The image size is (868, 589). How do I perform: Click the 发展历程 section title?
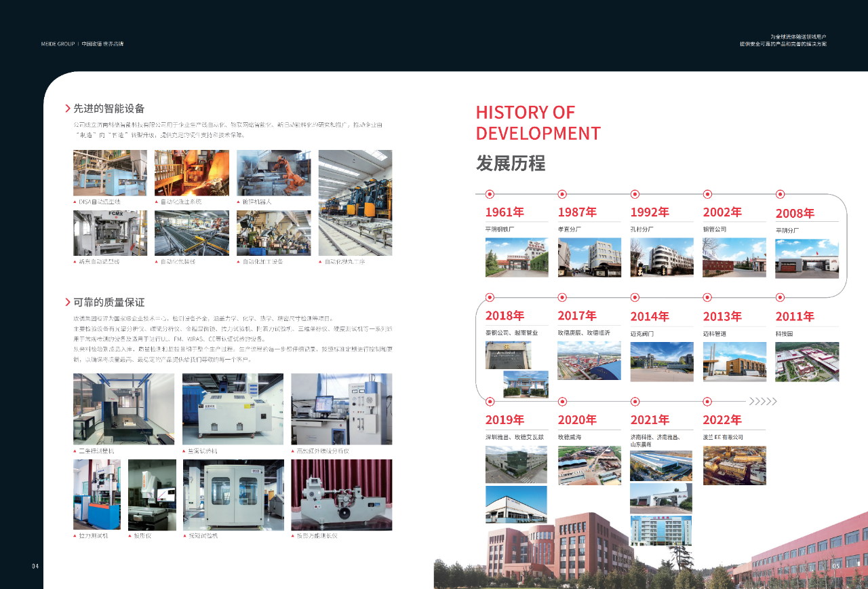pyautogui.click(x=510, y=163)
